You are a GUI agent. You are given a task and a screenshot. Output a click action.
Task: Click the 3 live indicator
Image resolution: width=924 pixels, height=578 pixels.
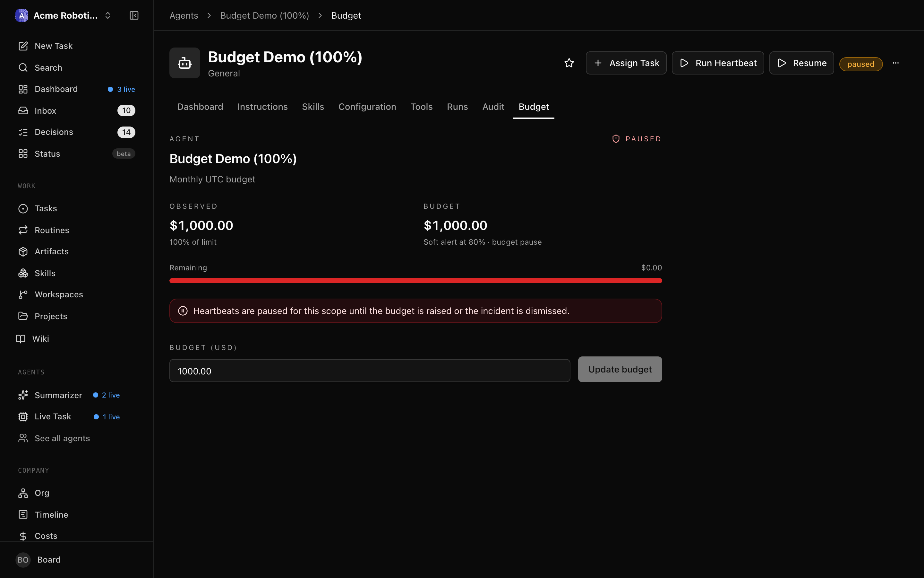pos(121,89)
